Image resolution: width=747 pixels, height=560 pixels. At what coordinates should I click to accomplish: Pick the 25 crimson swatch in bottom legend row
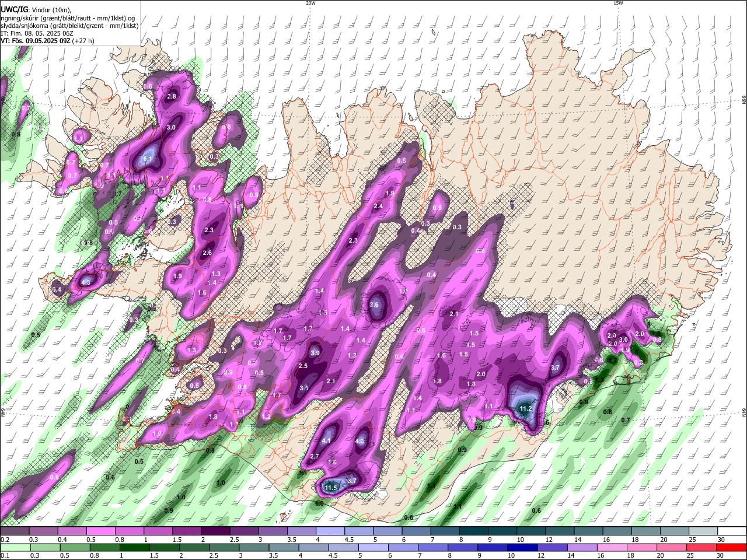point(700,547)
